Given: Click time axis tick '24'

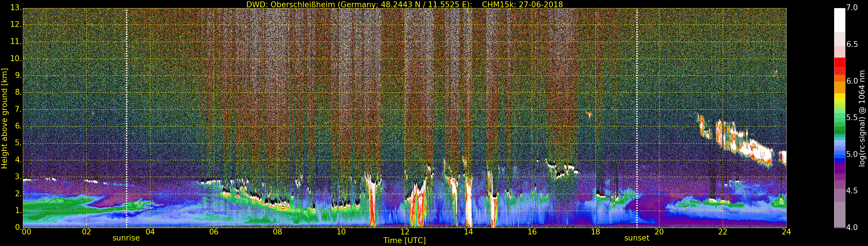Looking at the screenshot, I should [786, 232].
